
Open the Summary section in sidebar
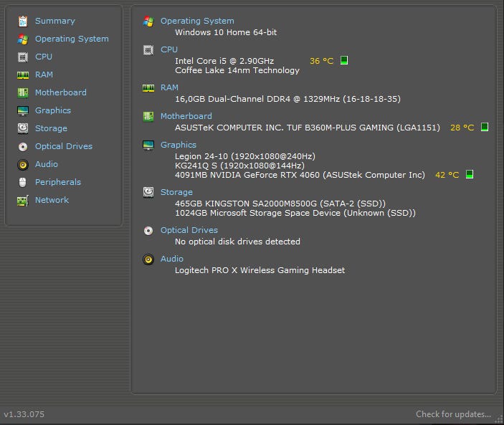point(55,21)
